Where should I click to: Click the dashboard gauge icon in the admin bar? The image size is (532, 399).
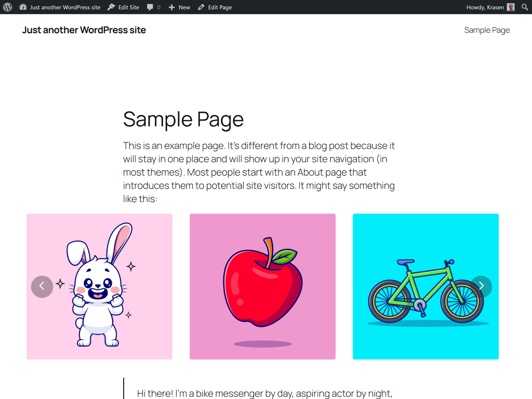click(x=23, y=7)
